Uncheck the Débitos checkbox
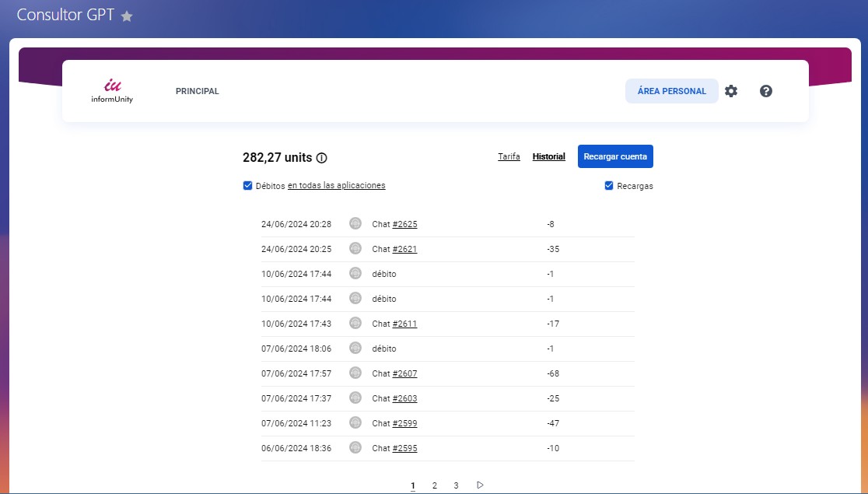 pos(248,186)
